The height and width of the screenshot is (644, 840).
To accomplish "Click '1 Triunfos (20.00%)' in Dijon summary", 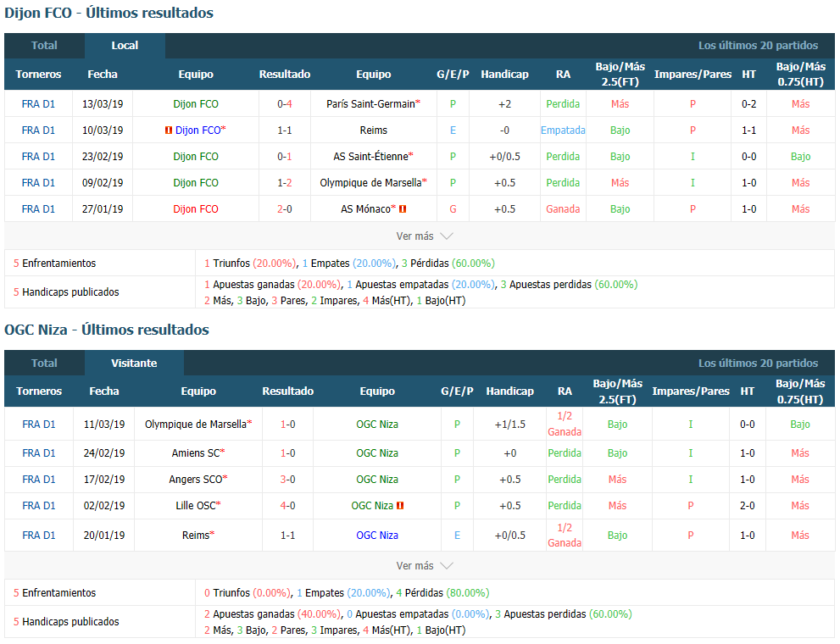I will coord(250,264).
